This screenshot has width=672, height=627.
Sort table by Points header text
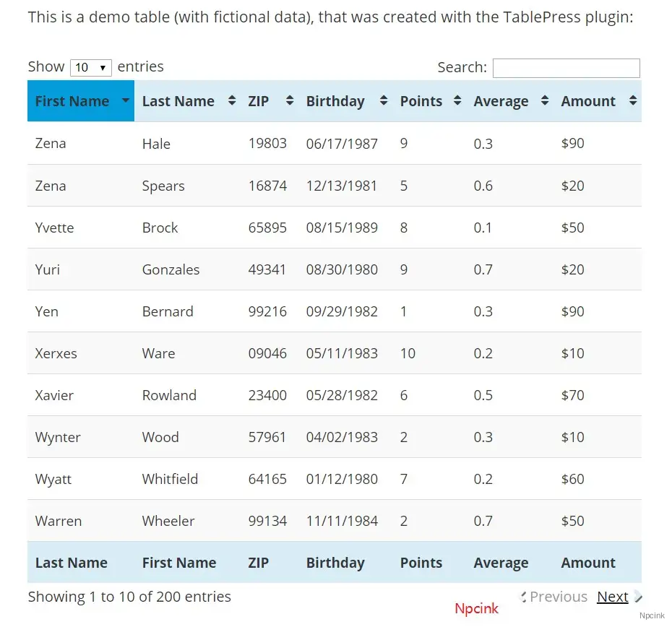tap(421, 101)
